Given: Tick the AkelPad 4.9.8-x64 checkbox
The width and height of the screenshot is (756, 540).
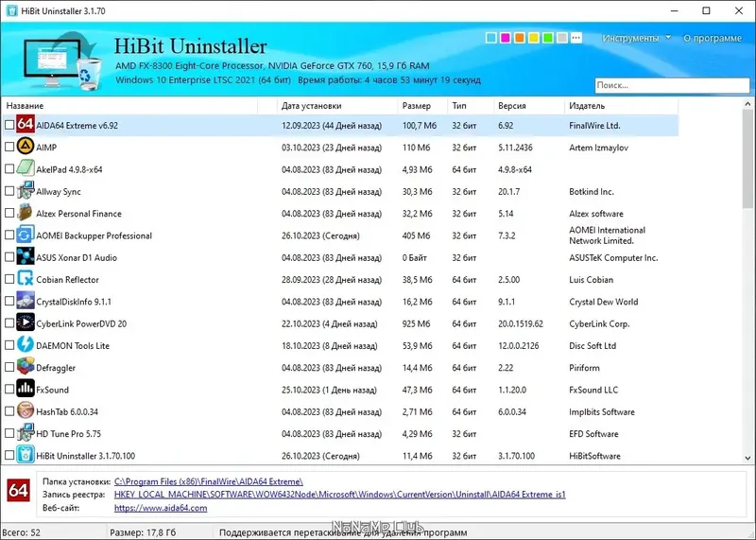Looking at the screenshot, I should click(9, 169).
